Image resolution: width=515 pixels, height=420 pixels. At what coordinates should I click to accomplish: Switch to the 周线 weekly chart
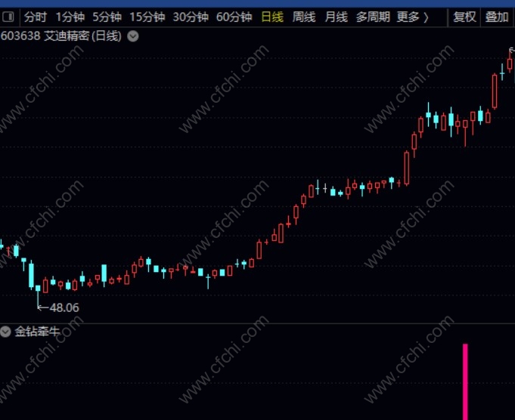304,17
